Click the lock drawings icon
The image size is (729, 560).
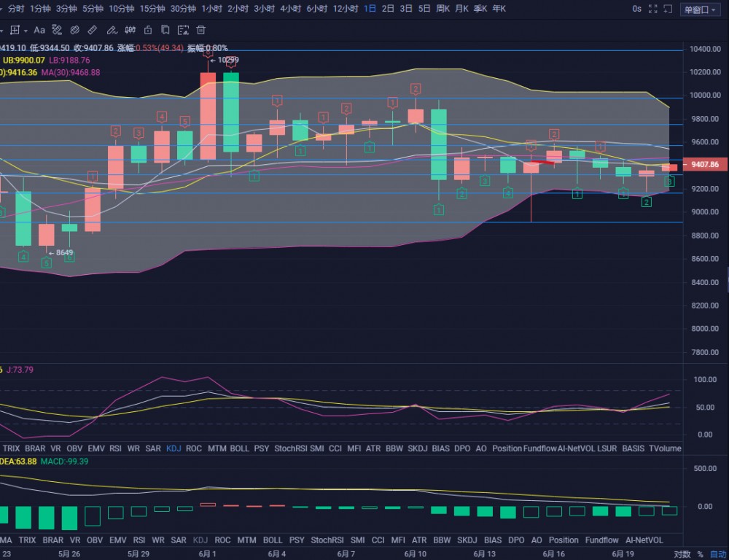(148, 30)
